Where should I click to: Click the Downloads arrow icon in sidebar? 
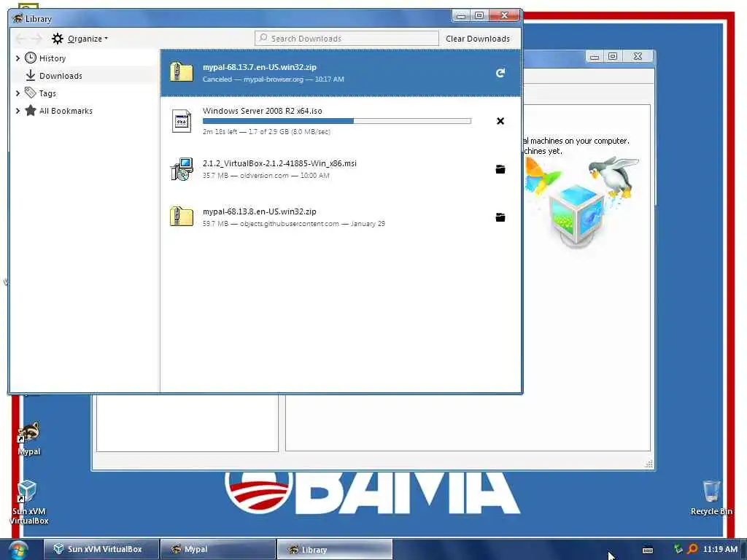pyautogui.click(x=31, y=75)
